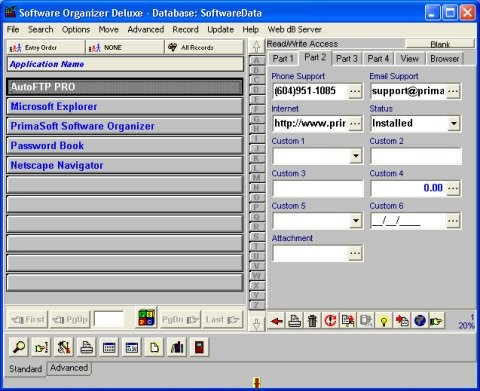Open the form window icon in Standard toolbar
The width and height of the screenshot is (480, 391).
[x=132, y=347]
